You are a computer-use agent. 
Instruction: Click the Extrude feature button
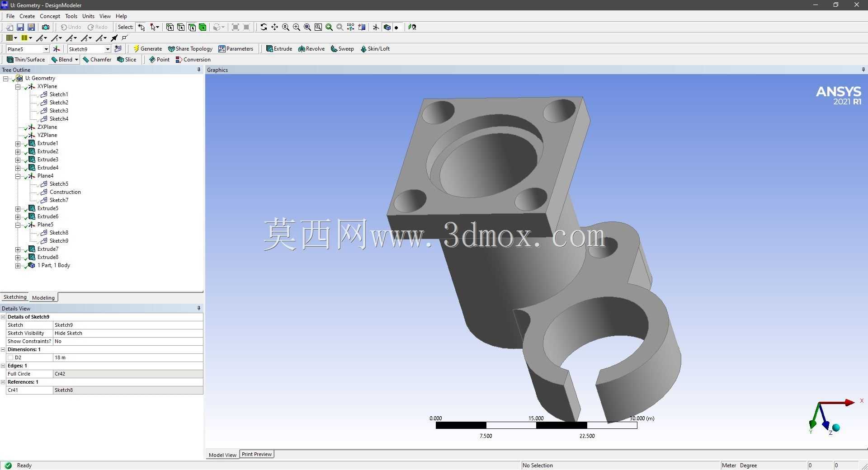[279, 49]
